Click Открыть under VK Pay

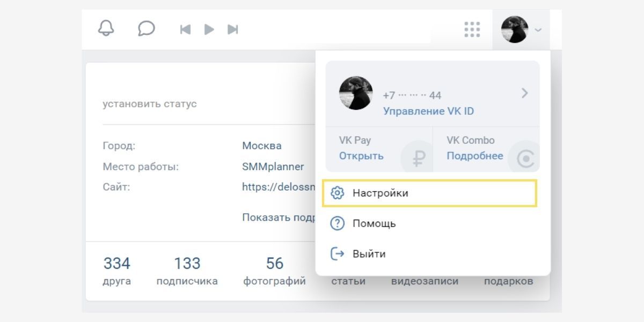point(361,156)
